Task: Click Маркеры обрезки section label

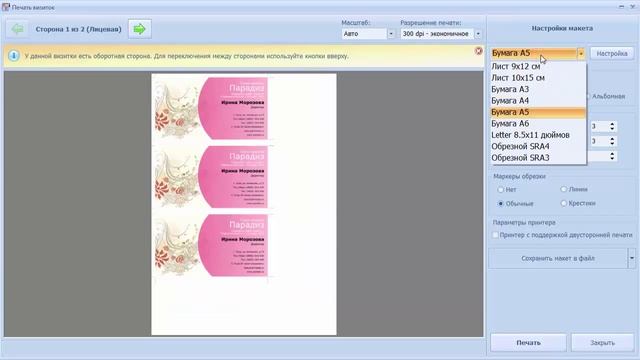Action: (x=519, y=176)
